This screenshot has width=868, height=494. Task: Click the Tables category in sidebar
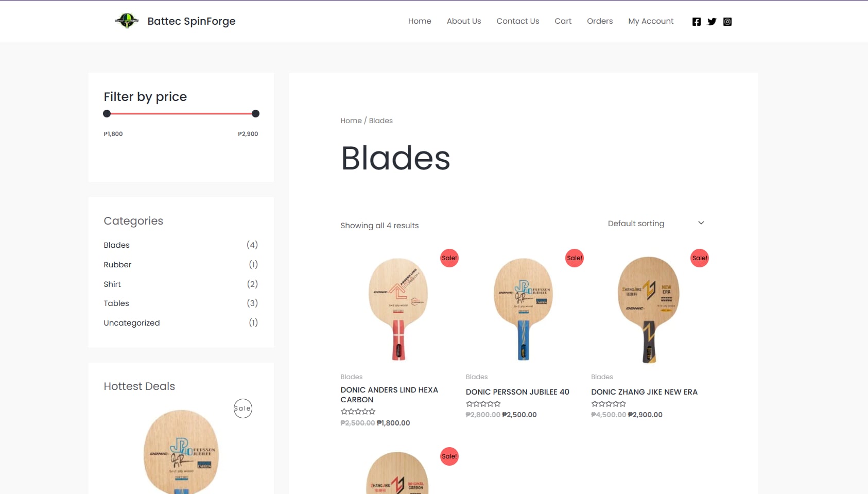pos(116,303)
